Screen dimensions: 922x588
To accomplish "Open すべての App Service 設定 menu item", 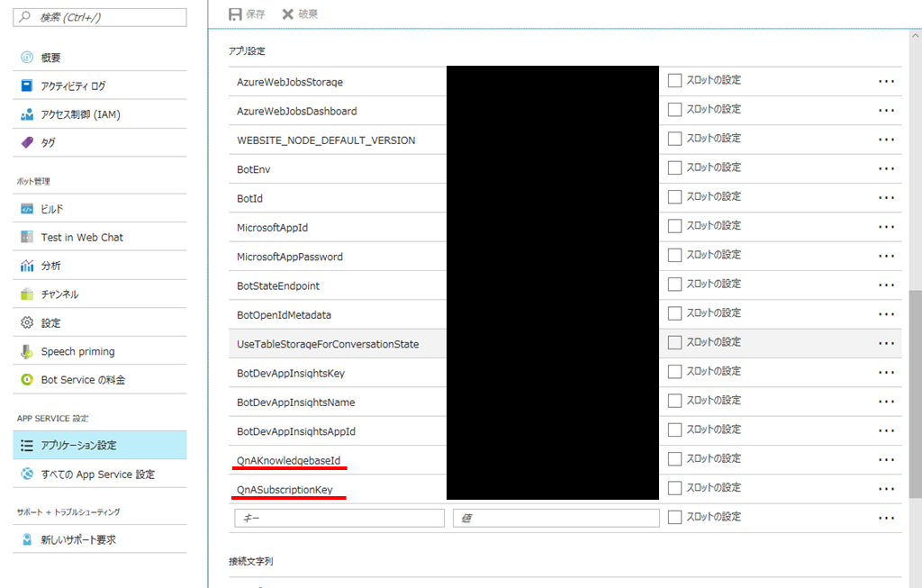I will [99, 474].
